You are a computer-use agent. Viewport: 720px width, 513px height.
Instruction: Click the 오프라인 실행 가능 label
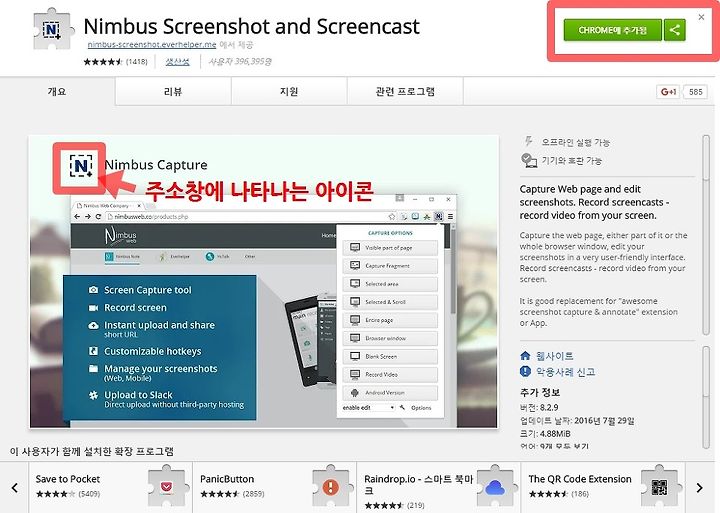(x=575, y=142)
